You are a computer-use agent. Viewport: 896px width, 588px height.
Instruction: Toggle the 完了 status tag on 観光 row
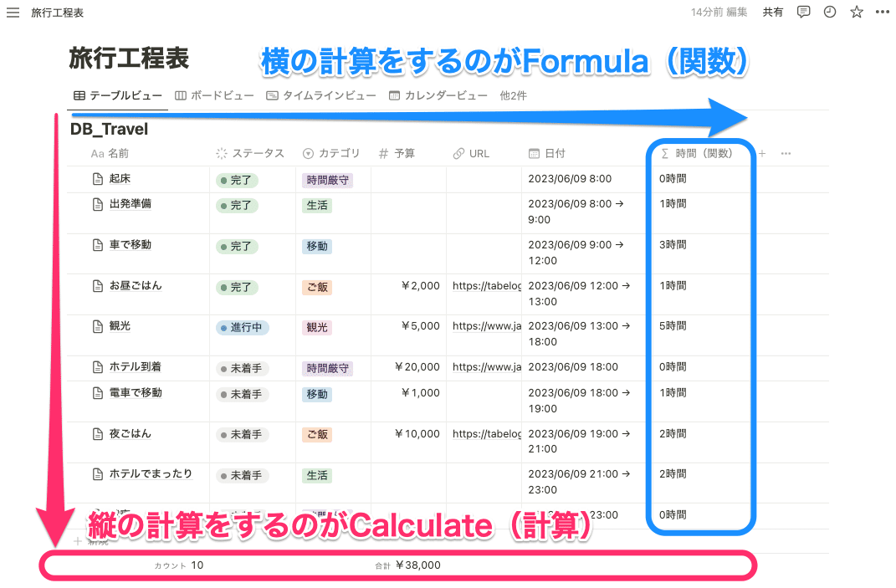(242, 327)
